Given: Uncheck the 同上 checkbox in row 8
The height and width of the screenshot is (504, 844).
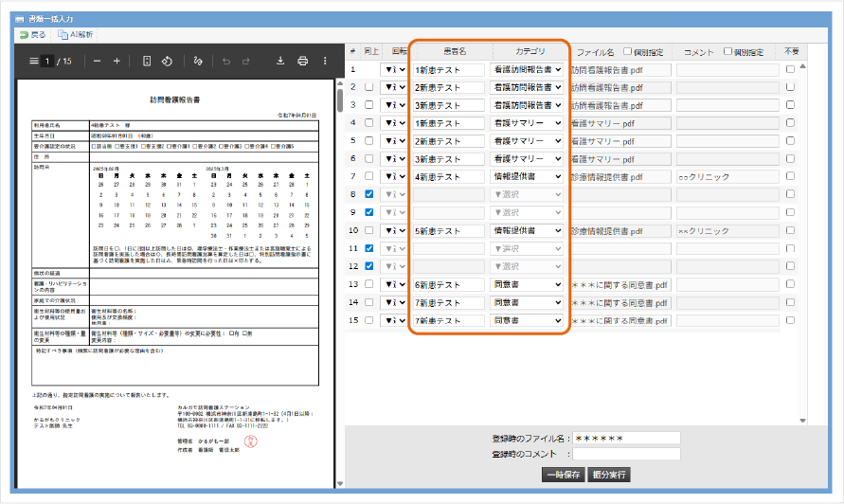Looking at the screenshot, I should coord(368,194).
